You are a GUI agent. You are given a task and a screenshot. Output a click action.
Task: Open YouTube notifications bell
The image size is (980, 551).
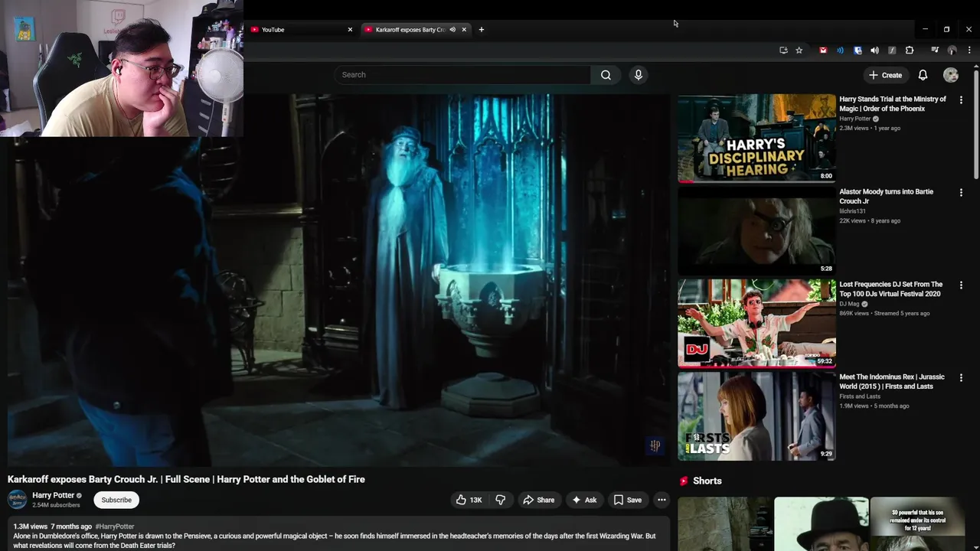(x=923, y=75)
